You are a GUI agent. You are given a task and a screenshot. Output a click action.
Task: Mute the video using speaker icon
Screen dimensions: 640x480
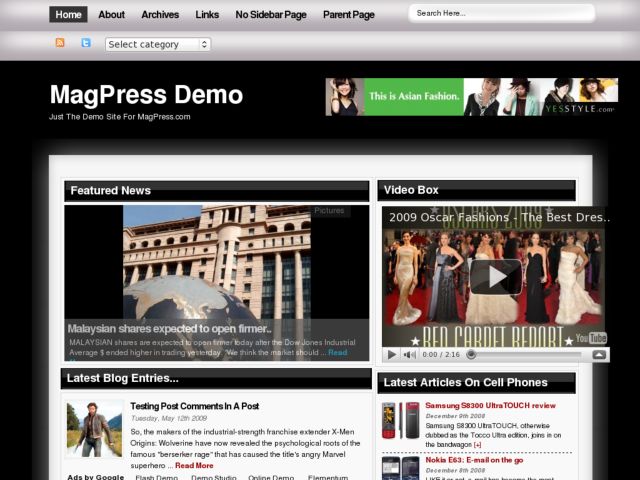pyautogui.click(x=409, y=355)
